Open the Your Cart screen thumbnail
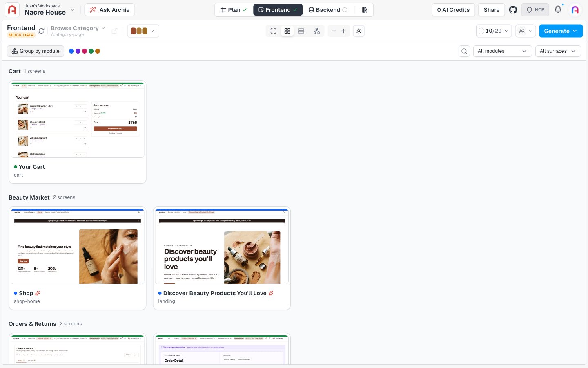The width and height of the screenshot is (588, 368). 78,120
